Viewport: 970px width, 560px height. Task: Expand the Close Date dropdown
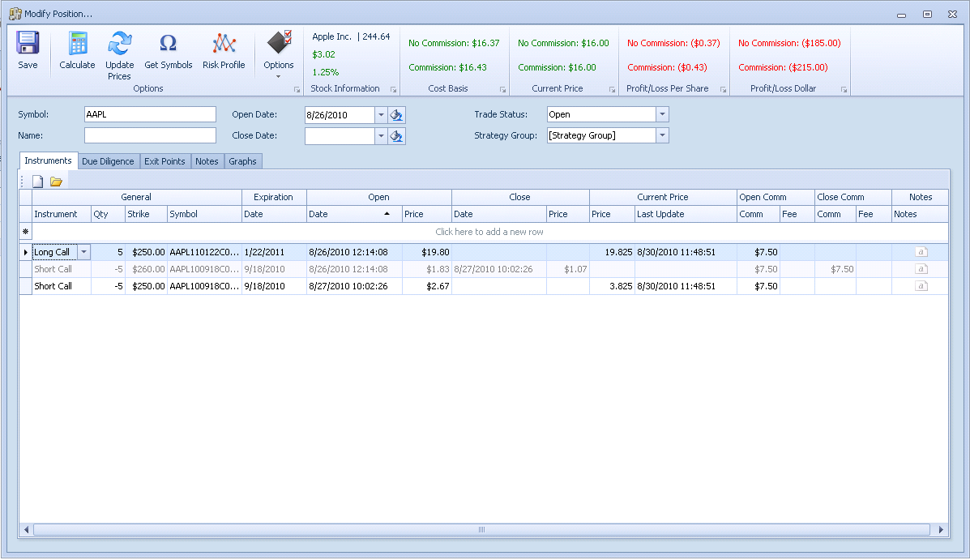[x=381, y=136]
